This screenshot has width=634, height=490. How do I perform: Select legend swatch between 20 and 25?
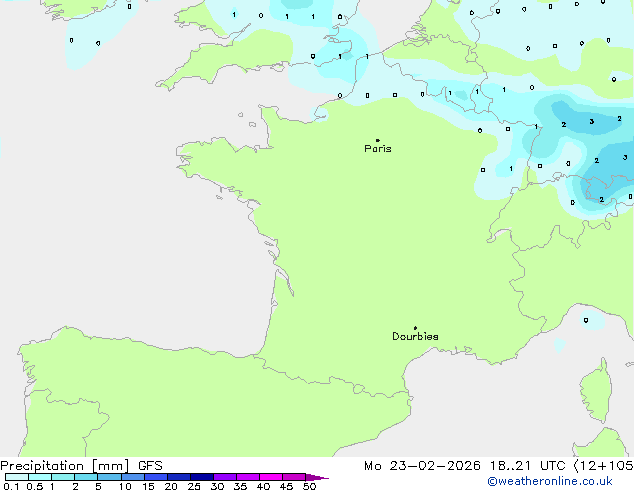(x=178, y=477)
